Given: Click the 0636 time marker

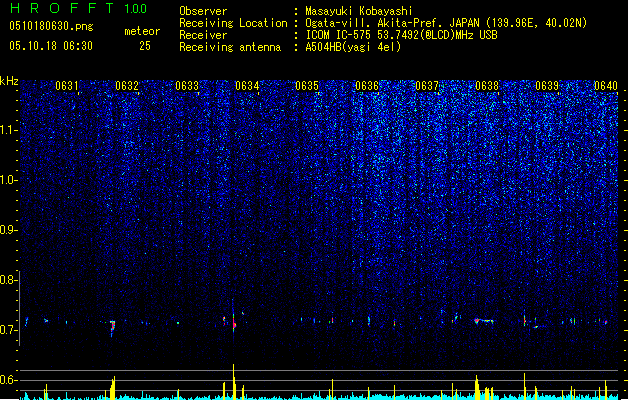Looking at the screenshot, I should [367, 86].
